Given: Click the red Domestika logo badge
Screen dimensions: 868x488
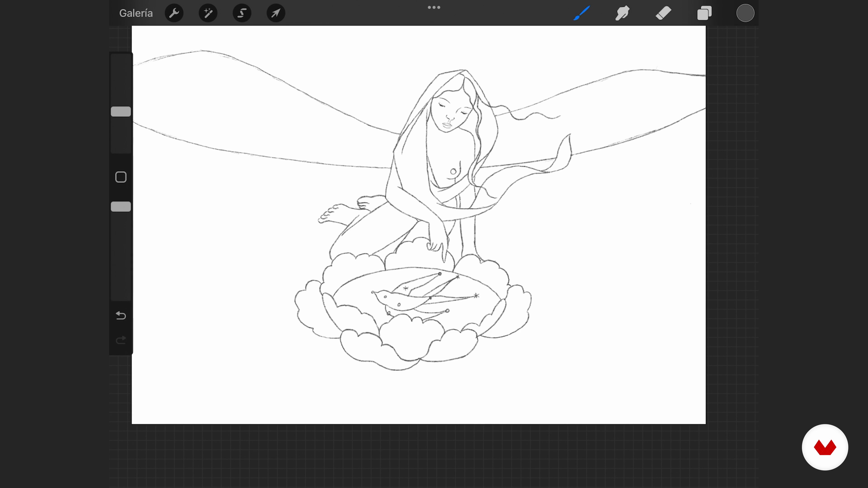Looking at the screenshot, I should (x=825, y=447).
